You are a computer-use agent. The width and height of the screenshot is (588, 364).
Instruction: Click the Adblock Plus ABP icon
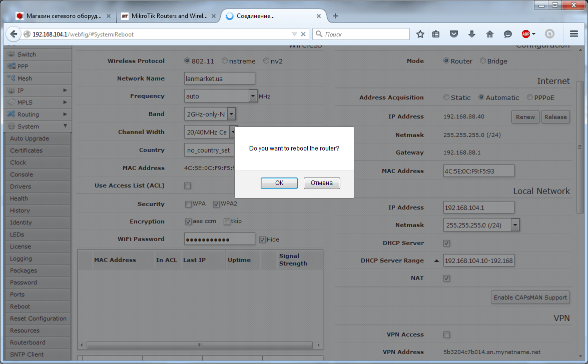pyautogui.click(x=526, y=34)
